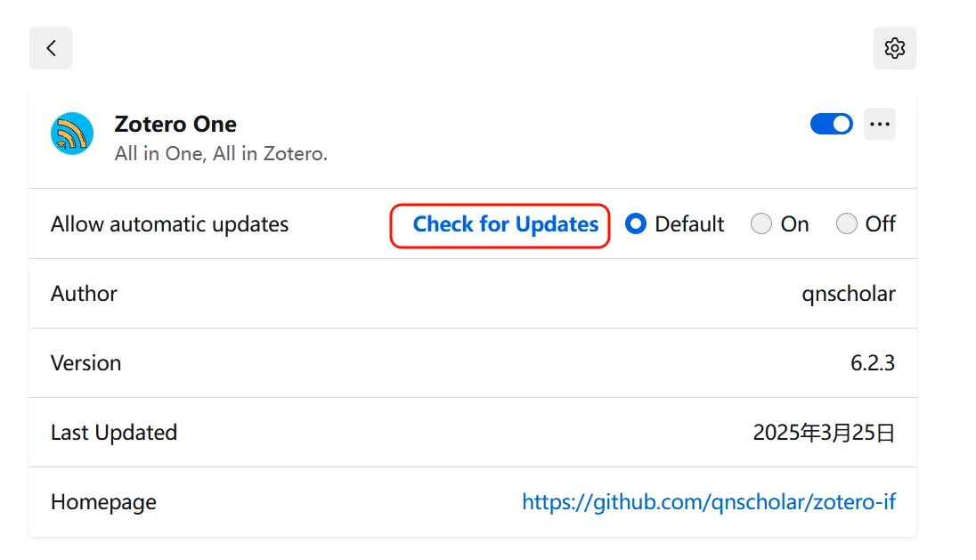
Task: Click the Author row label
Action: coord(84,294)
